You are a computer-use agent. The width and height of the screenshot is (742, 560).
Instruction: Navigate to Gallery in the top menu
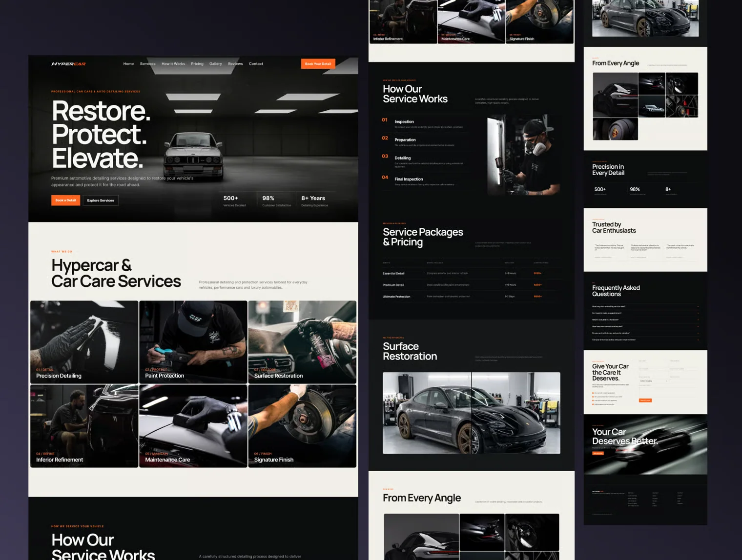coord(216,64)
